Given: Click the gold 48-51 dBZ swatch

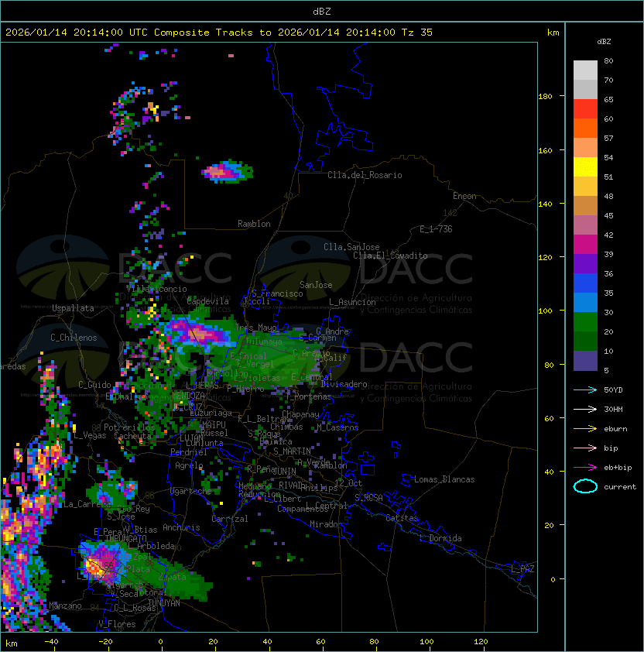Looking at the screenshot, I should click(585, 187).
